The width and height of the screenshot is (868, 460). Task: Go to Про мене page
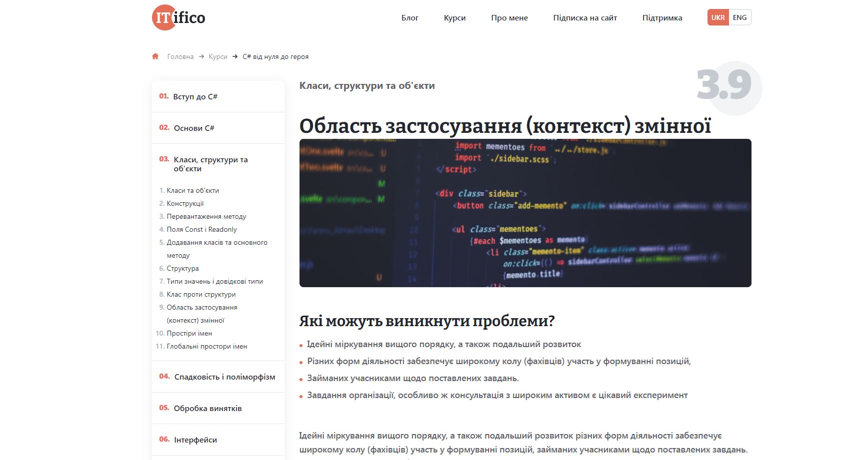[x=509, y=17]
